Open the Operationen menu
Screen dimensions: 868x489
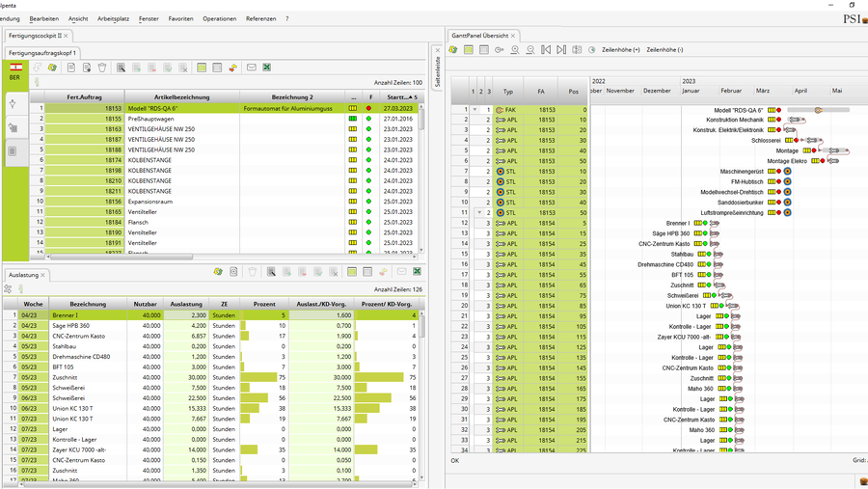coord(219,18)
